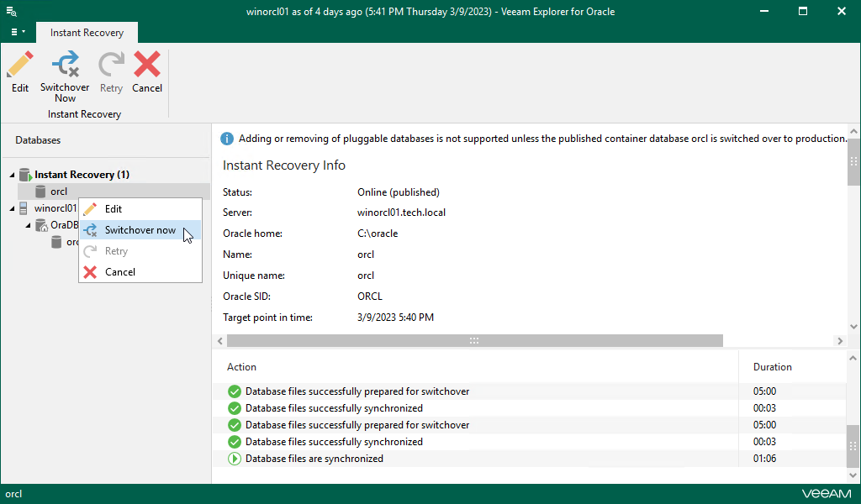The image size is (861, 504).
Task: Click the red Cancel X ribbon icon
Action: (147, 66)
